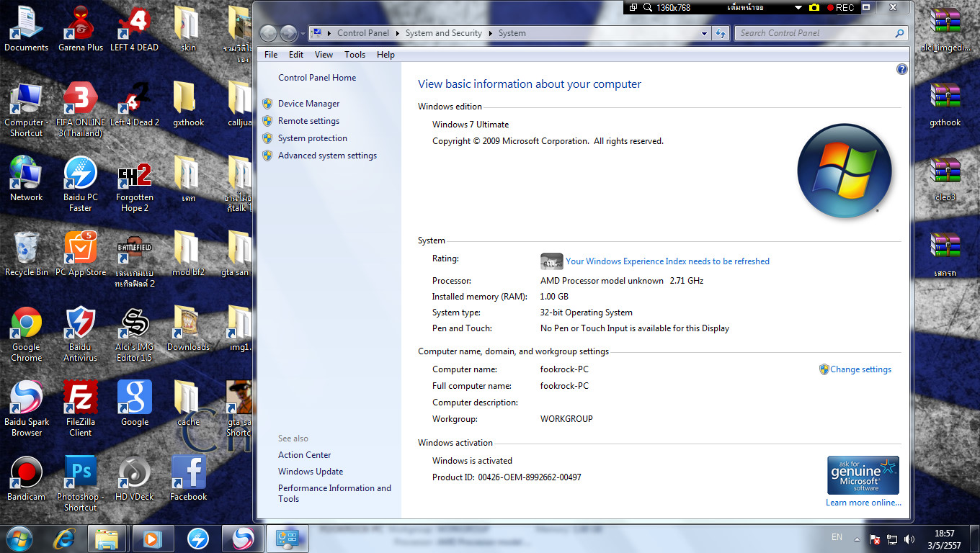
Task: Click Bandicam camera screenshot icon
Action: (x=814, y=8)
